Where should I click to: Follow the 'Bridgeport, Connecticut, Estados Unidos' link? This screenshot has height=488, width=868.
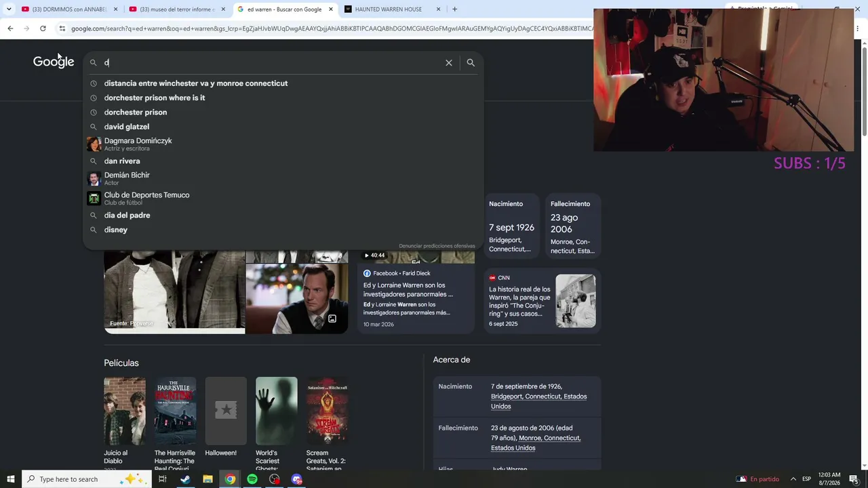pos(538,401)
